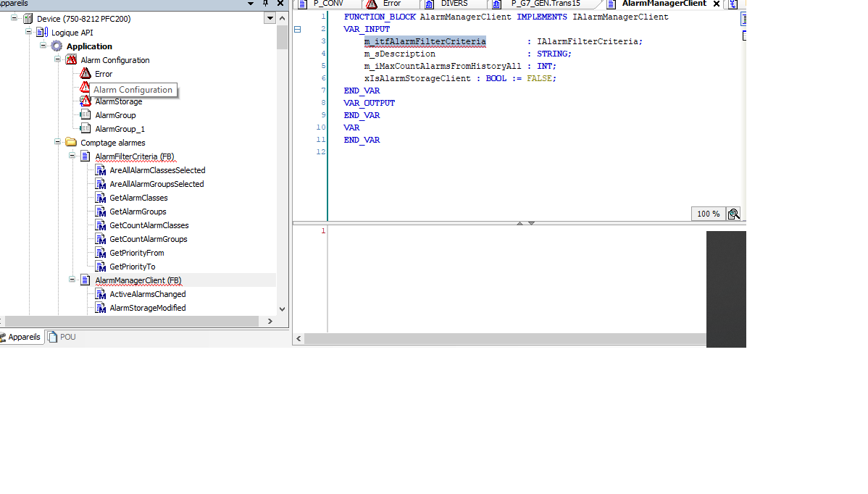
Task: Click the AlarmGroup_1 table icon
Action: pos(85,129)
